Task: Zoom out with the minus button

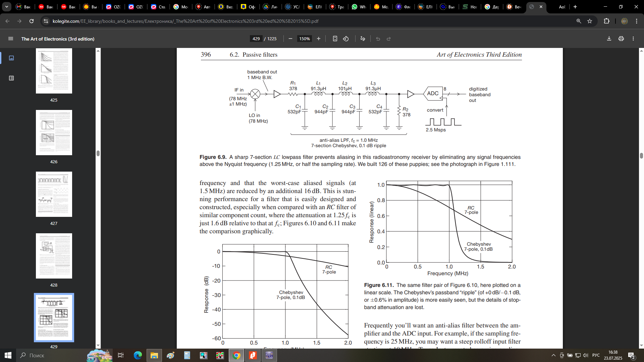Action: (x=290, y=39)
